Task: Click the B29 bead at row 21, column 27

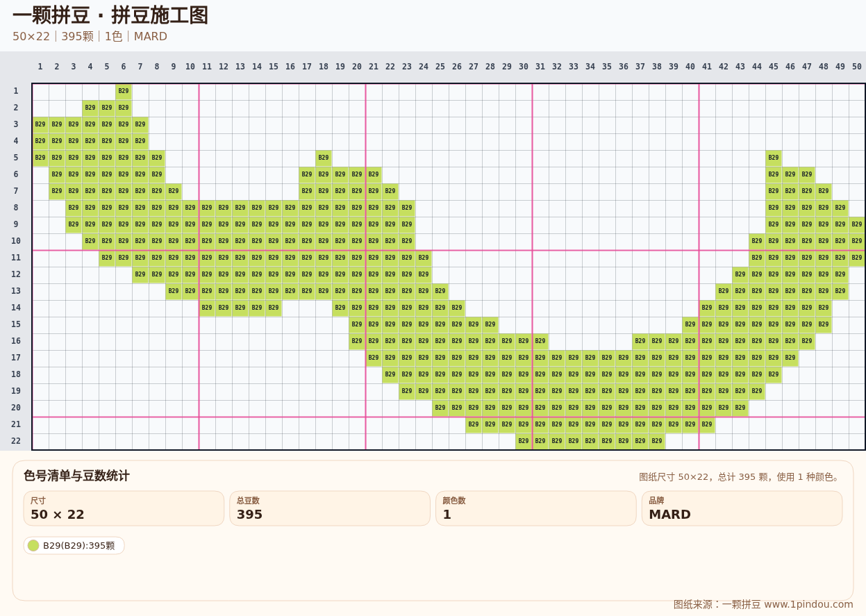Action: 474,425
